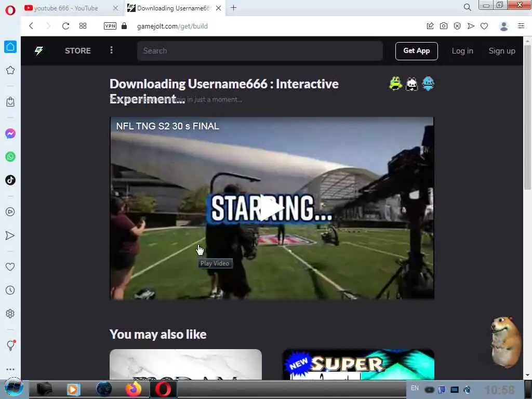Image resolution: width=532 pixels, height=399 pixels.
Task: Open EN language indicator
Action: tap(415, 388)
